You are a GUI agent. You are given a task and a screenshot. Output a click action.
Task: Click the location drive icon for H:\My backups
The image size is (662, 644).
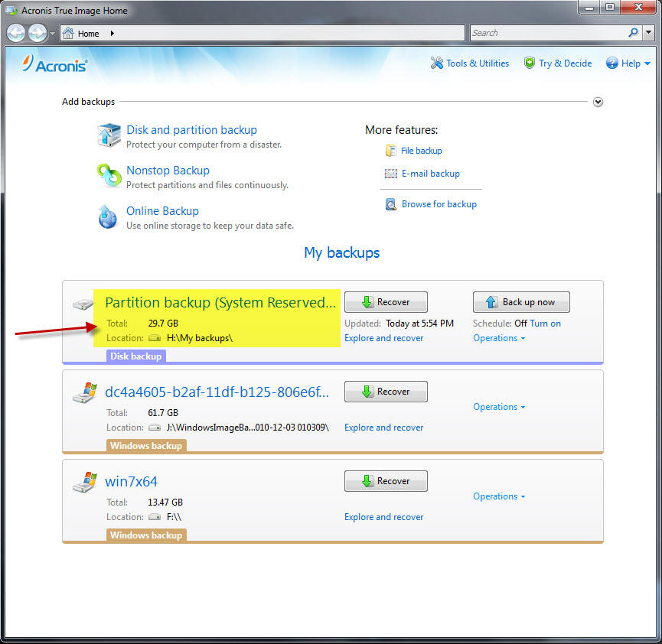click(x=155, y=338)
